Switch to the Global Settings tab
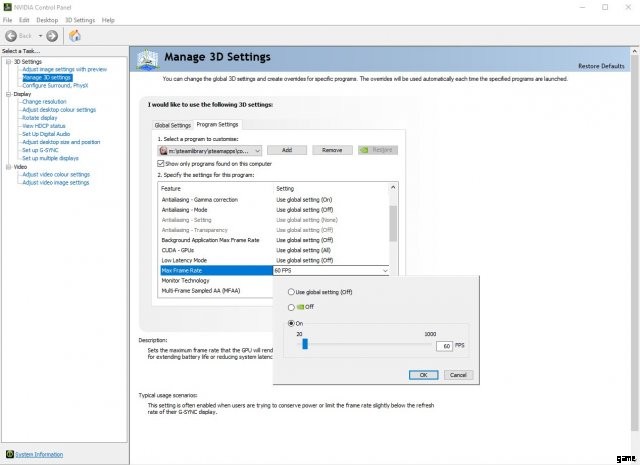This screenshot has height=465, width=640. 171,124
